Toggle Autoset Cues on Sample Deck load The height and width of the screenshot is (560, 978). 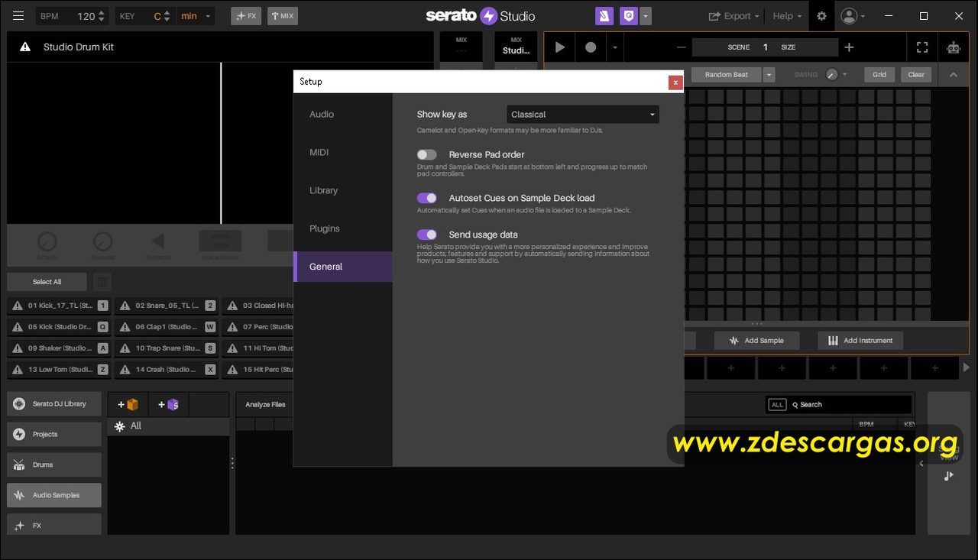pyautogui.click(x=427, y=198)
